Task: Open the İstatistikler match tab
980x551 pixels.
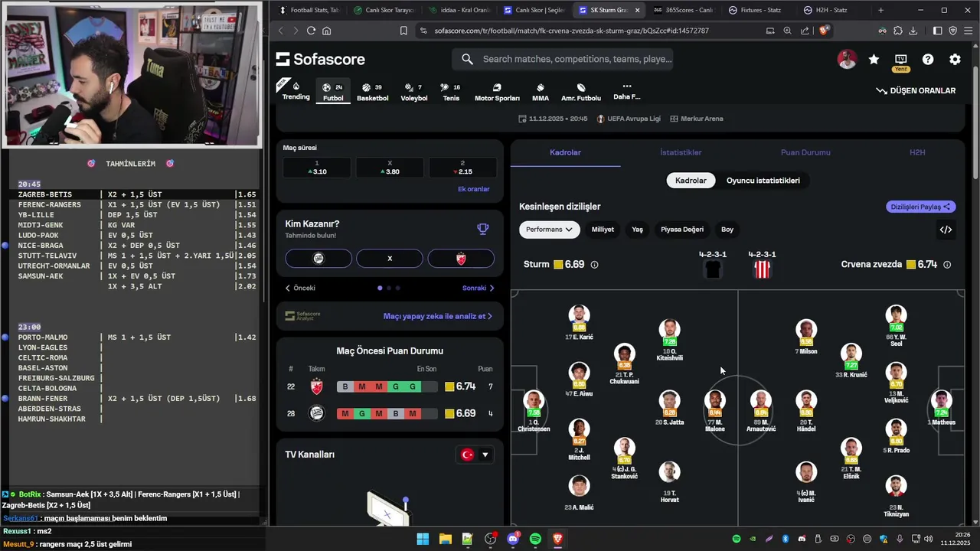Action: pos(681,152)
